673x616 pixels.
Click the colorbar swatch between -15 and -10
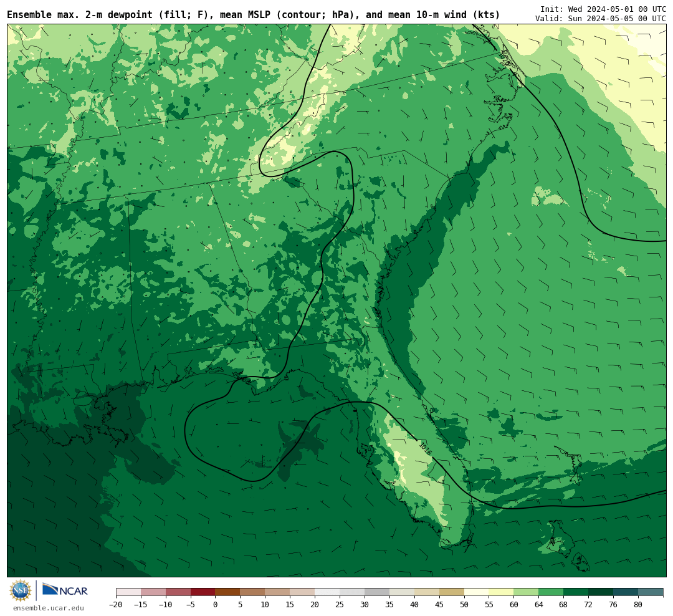pyautogui.click(x=154, y=592)
